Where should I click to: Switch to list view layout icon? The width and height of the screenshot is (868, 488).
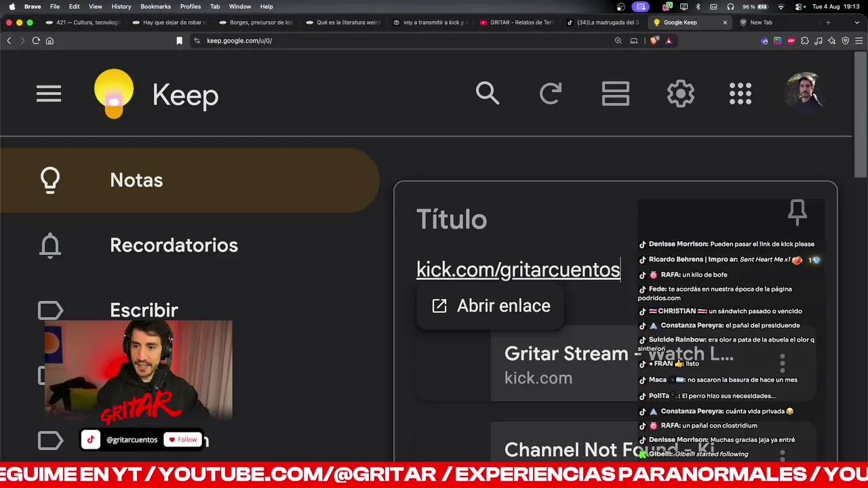[x=616, y=94]
